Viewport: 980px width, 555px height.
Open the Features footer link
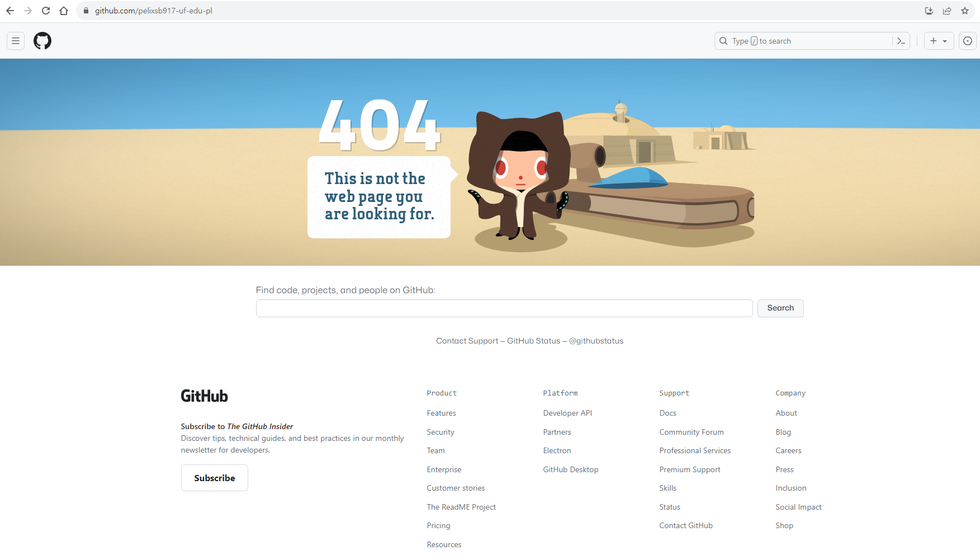442,413
